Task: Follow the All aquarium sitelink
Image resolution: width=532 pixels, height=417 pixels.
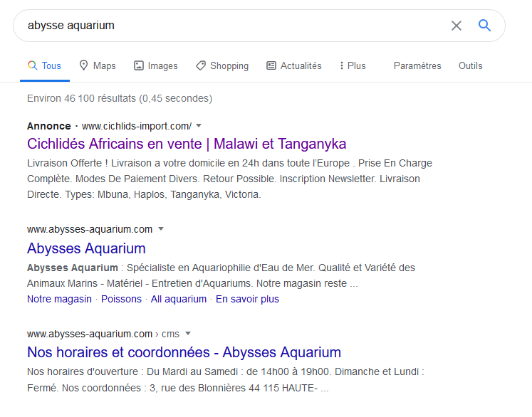Action: [179, 299]
